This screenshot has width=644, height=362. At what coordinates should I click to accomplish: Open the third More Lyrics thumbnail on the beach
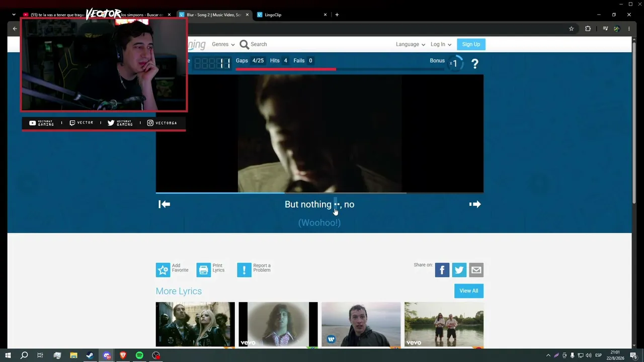tap(361, 324)
